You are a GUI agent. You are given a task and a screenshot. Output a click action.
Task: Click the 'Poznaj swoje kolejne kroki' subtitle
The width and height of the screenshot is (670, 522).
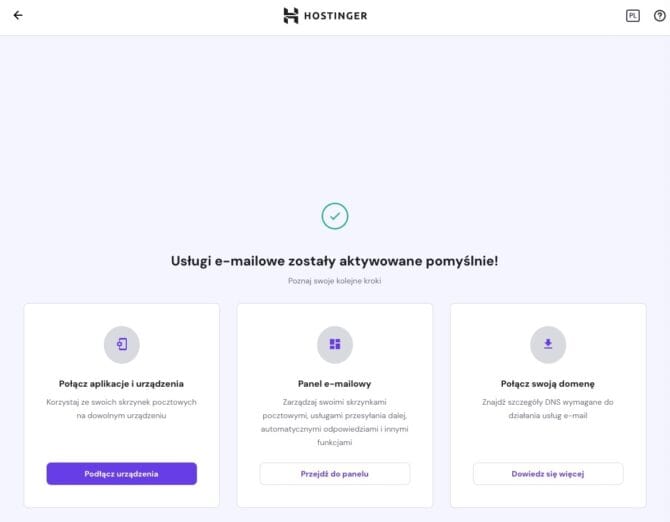point(335,281)
